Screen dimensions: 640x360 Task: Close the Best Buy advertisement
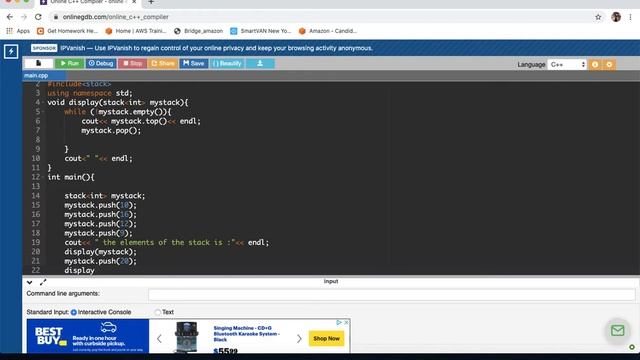tap(346, 322)
